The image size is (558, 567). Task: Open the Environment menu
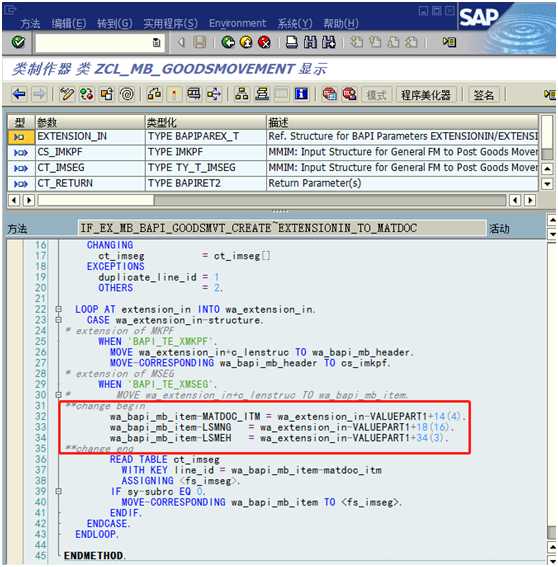(238, 24)
